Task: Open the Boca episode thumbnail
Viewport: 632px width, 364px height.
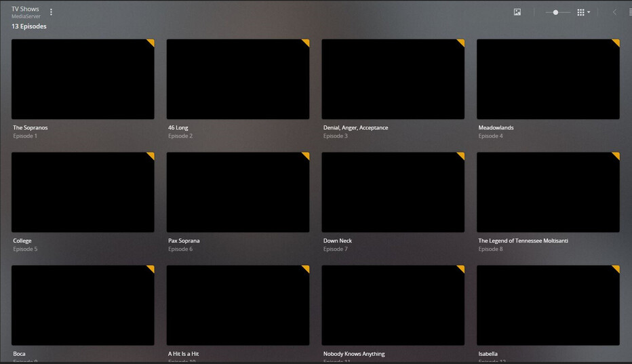Action: 83,305
